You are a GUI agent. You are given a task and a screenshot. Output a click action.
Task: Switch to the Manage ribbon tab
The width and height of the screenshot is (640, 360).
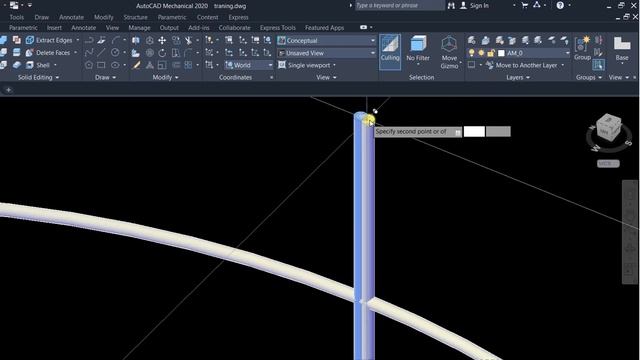click(x=139, y=28)
